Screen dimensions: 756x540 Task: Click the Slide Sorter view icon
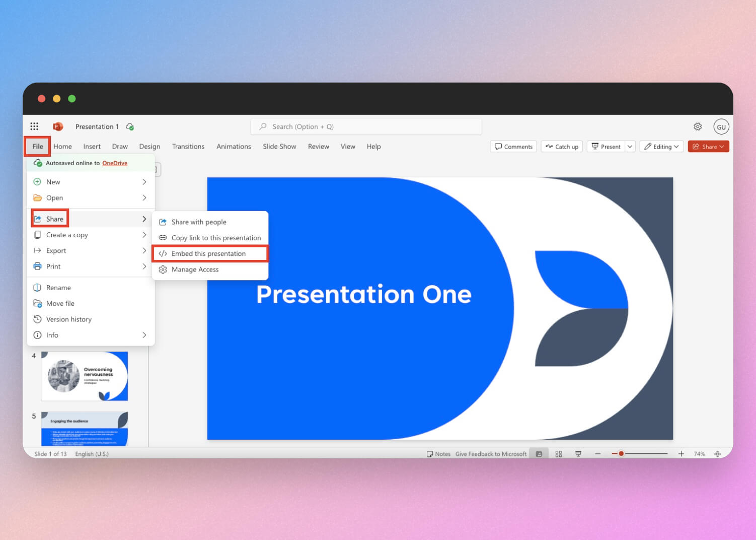[x=558, y=454]
